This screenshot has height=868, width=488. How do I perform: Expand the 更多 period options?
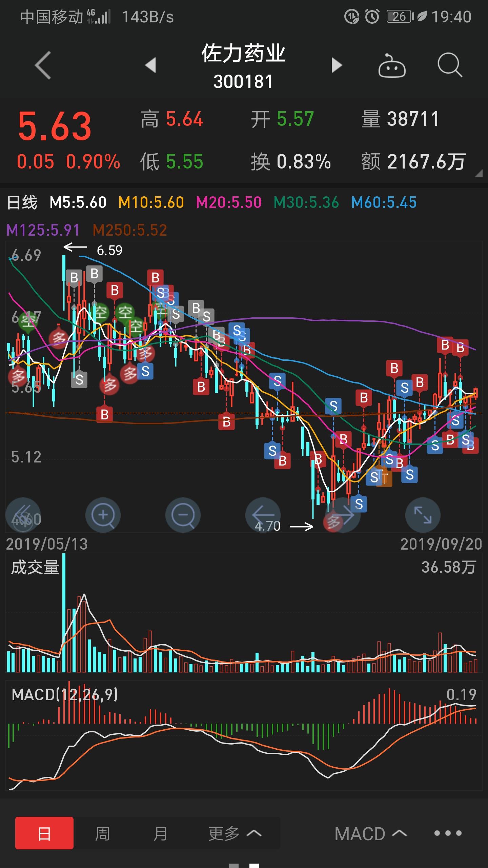235,833
